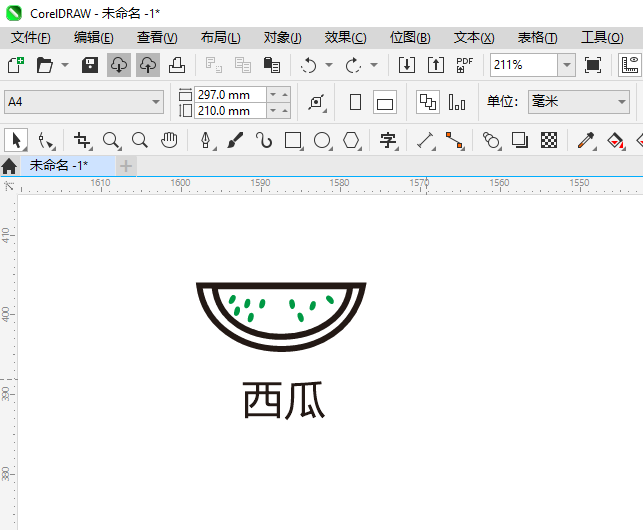Viewport: 643px width, 530px height.
Task: Click the cloud download icon
Action: click(119, 65)
